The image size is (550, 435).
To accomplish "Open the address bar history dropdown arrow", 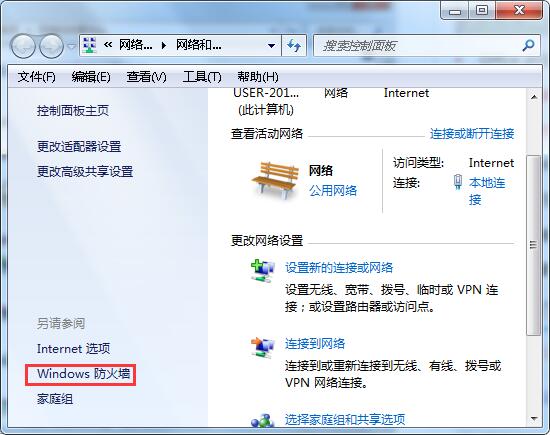I will tap(271, 46).
